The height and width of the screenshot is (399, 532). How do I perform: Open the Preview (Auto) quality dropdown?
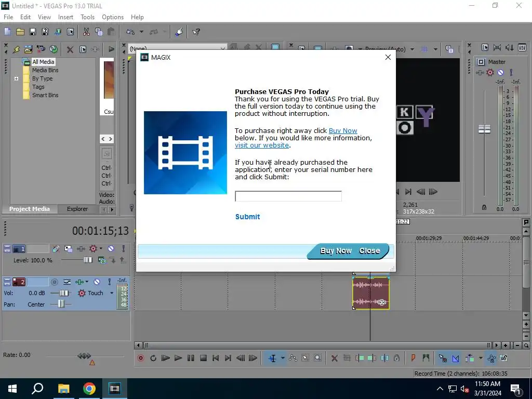point(412,49)
